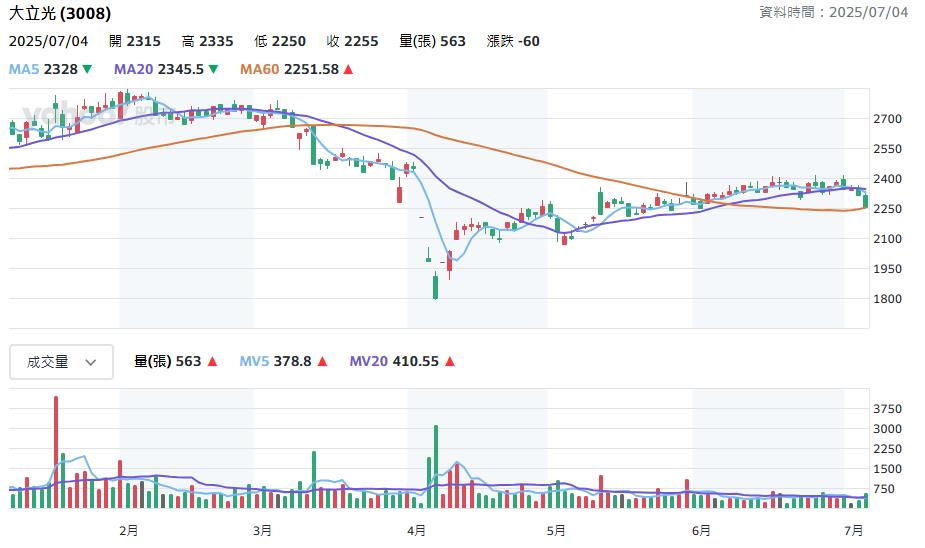925x548 pixels.
Task: Click the 1800 price axis label
Action: pos(887,299)
